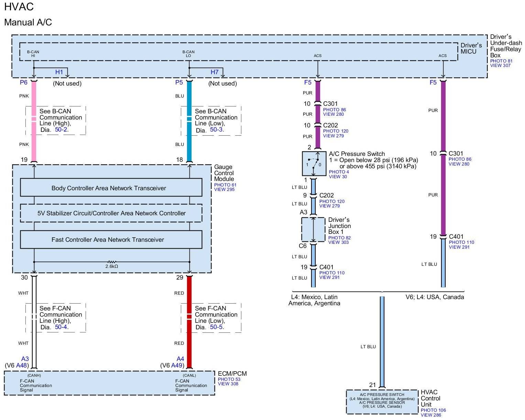Click the HVAC title
Image resolution: width=525 pixels, height=420 pixels.
point(19,7)
